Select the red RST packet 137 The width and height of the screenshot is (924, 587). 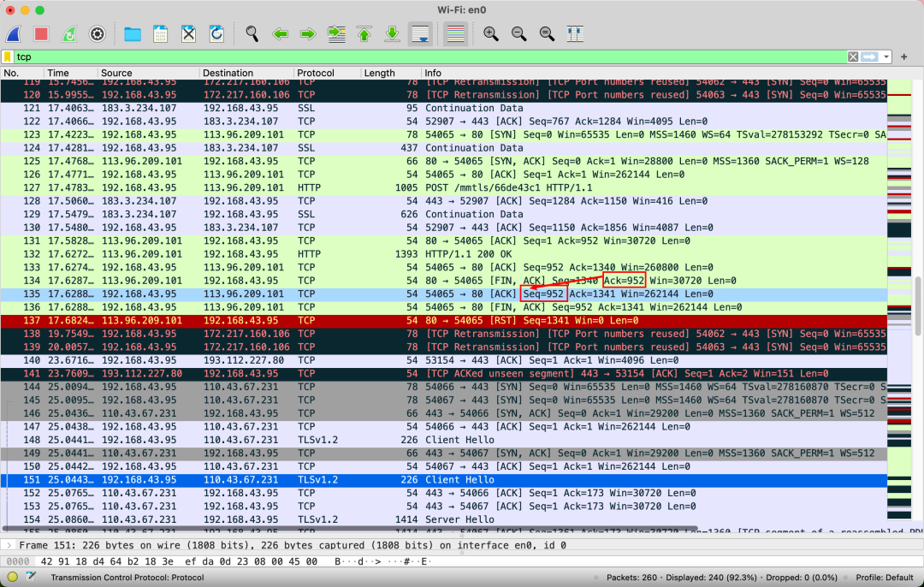[x=444, y=321]
